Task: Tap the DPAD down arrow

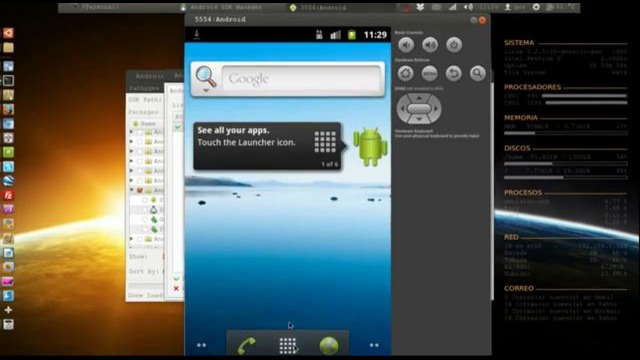Action: click(x=419, y=119)
